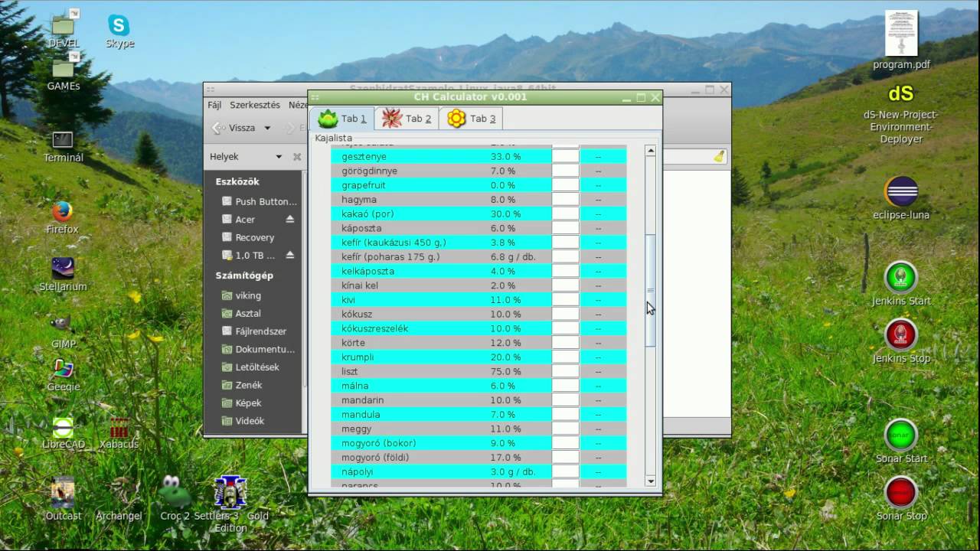
Task: Switch to Tab 1 in CH Calculator
Action: coord(342,119)
